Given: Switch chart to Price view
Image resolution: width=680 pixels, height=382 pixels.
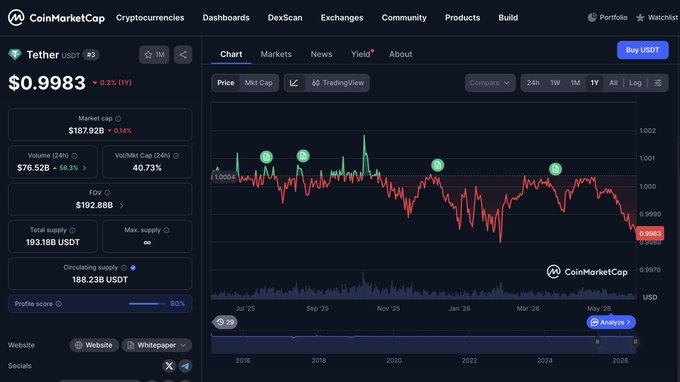Looking at the screenshot, I should (x=226, y=83).
